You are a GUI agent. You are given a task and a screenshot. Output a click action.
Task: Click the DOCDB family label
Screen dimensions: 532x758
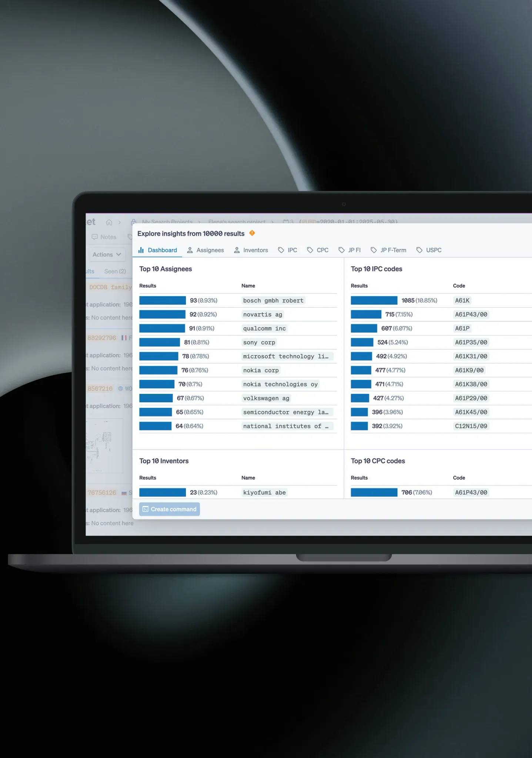[x=110, y=287]
